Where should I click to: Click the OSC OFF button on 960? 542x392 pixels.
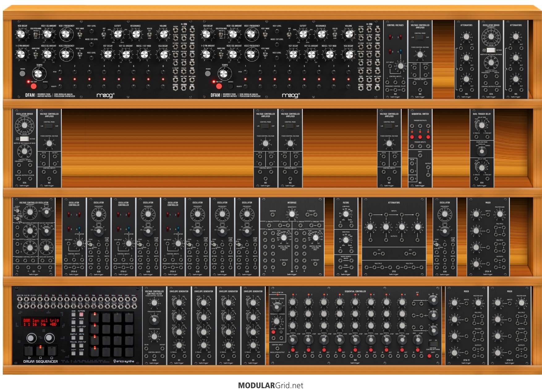point(281,332)
